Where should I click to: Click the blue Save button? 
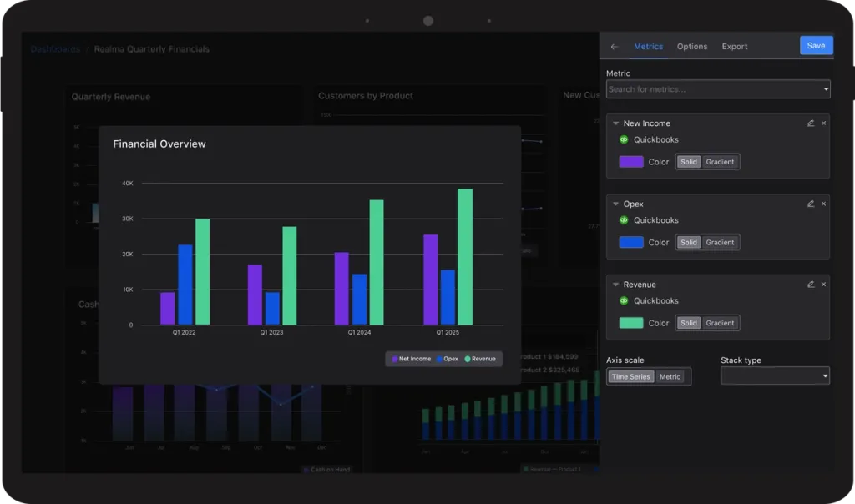point(817,46)
